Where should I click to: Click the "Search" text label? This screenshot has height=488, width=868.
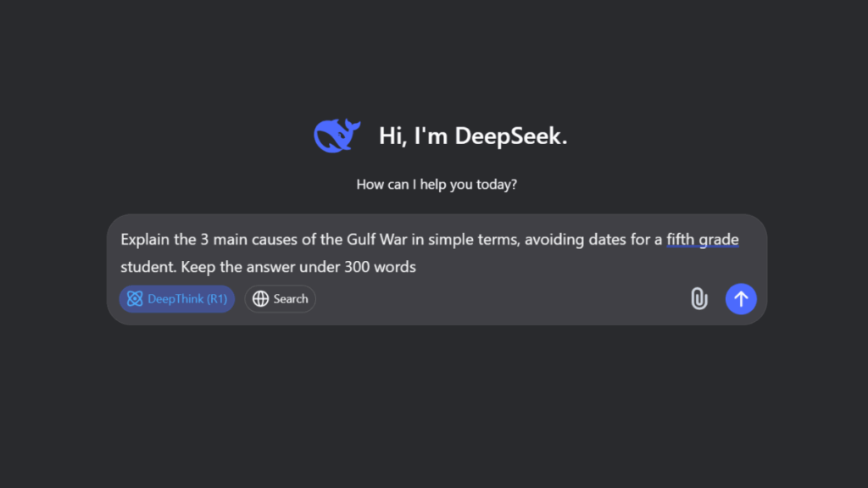[291, 299]
